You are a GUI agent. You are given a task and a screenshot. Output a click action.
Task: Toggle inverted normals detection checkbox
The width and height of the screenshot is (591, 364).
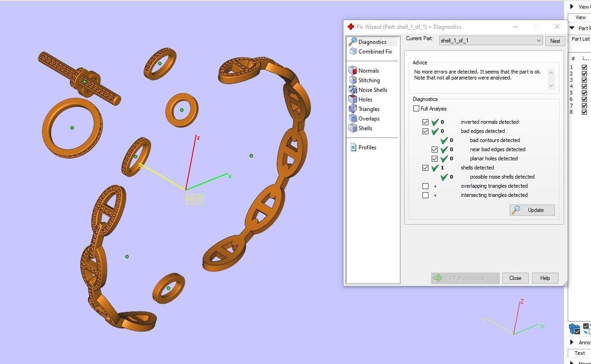point(426,122)
